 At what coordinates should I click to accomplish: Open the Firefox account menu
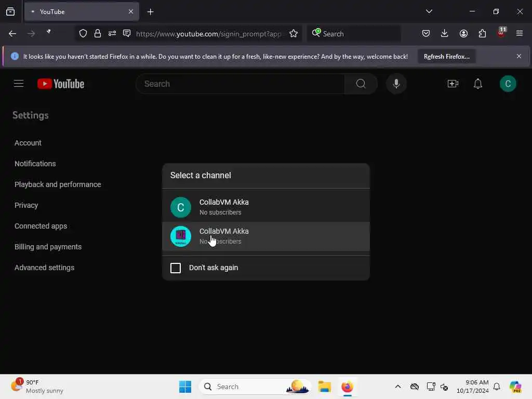463,33
